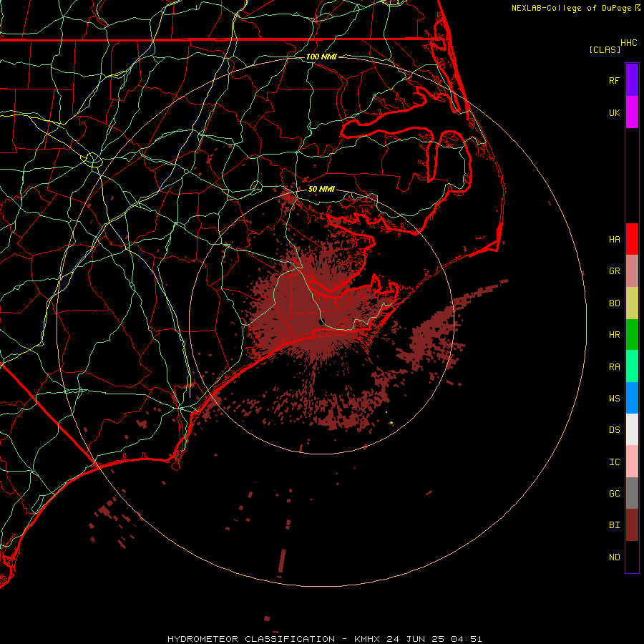Image resolution: width=644 pixels, height=644 pixels.
Task: Click the mint green RA legend swatch
Action: point(632,366)
